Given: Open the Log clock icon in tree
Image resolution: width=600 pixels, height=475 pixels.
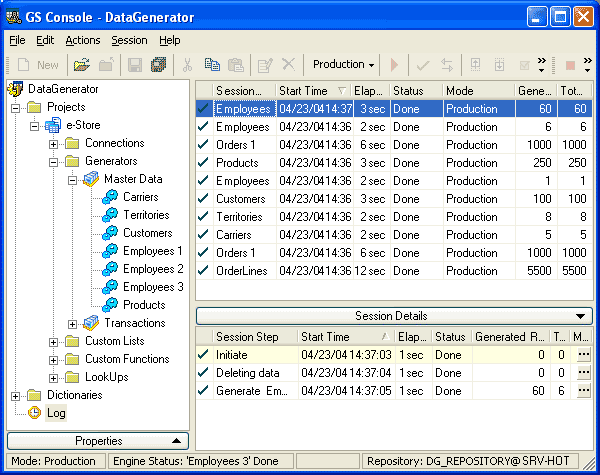Looking at the screenshot, I should coord(34,413).
